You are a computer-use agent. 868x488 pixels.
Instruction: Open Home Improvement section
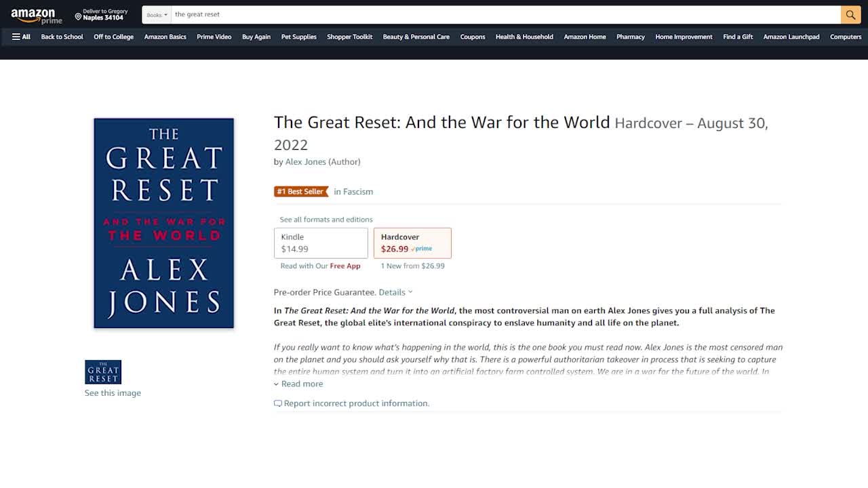pos(684,37)
